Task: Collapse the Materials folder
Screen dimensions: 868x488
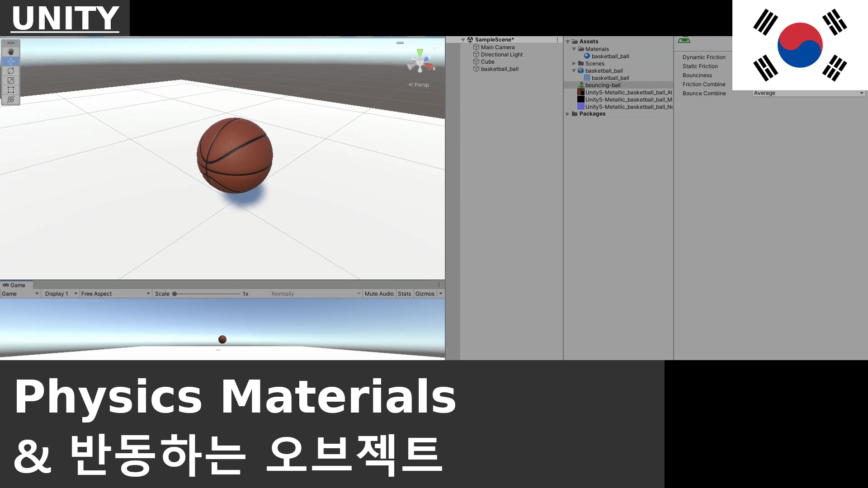Action: coord(574,49)
